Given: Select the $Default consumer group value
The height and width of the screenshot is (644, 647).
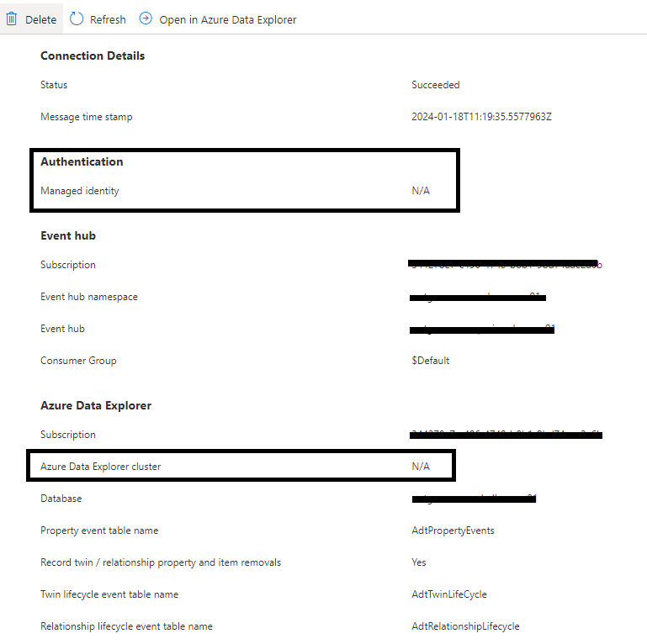Looking at the screenshot, I should pos(431,361).
